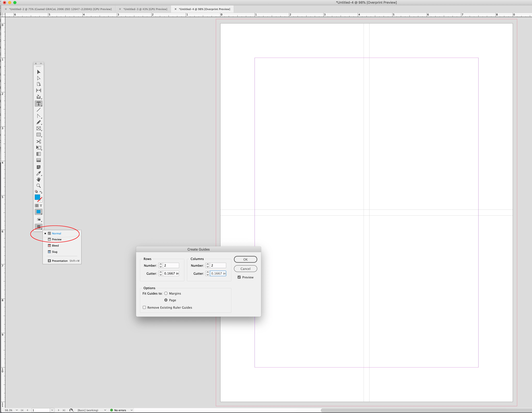Cancel the Create Guides dialog
The image size is (532, 413).
coord(245,269)
